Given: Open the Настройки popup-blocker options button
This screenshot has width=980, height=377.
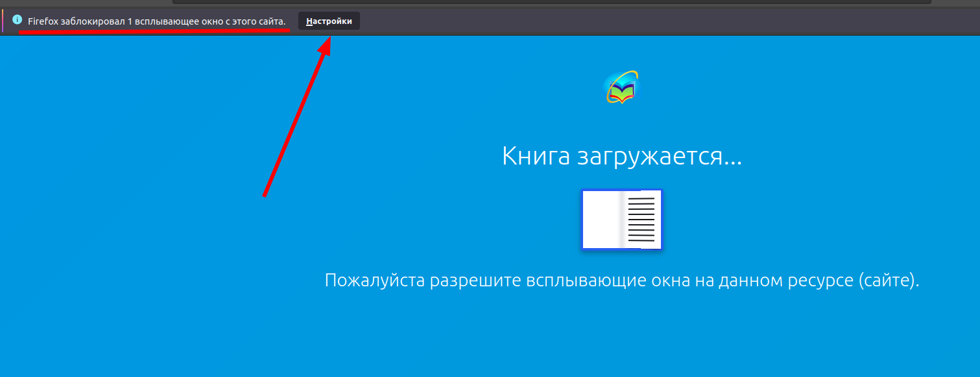Looking at the screenshot, I should 329,21.
